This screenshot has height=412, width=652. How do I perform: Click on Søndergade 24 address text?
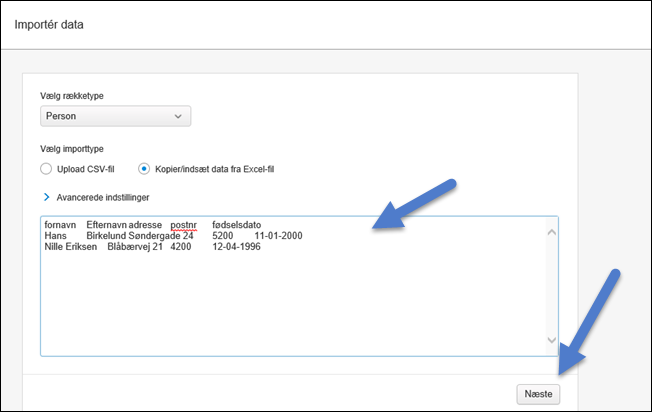point(163,236)
